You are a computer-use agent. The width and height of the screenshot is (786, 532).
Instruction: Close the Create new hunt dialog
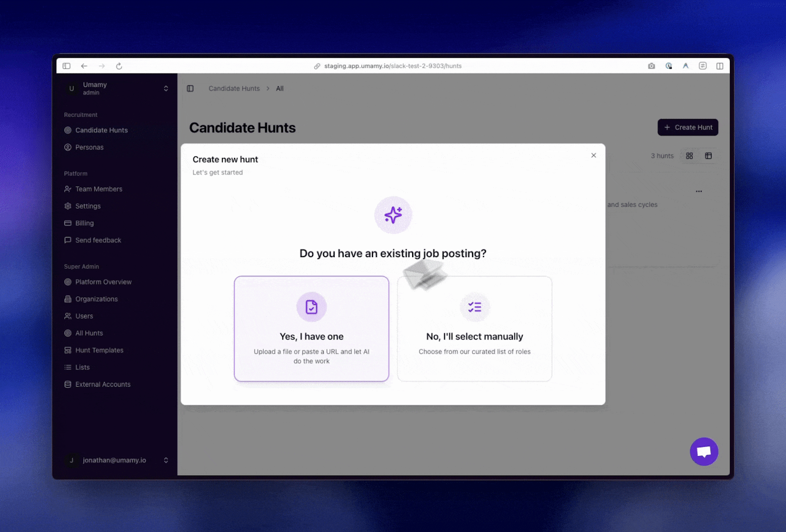[593, 155]
